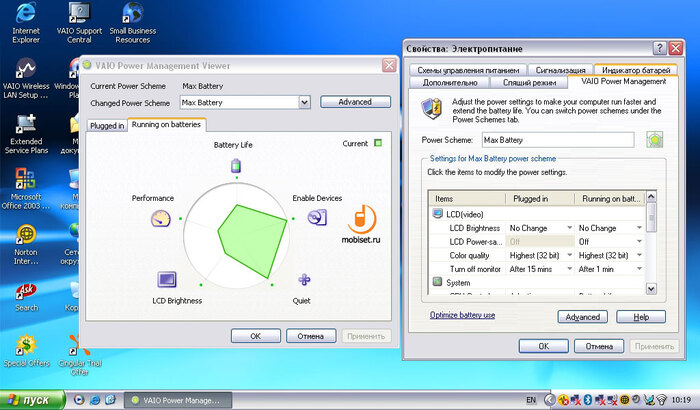Switch to the Plugged in tab

(x=107, y=126)
